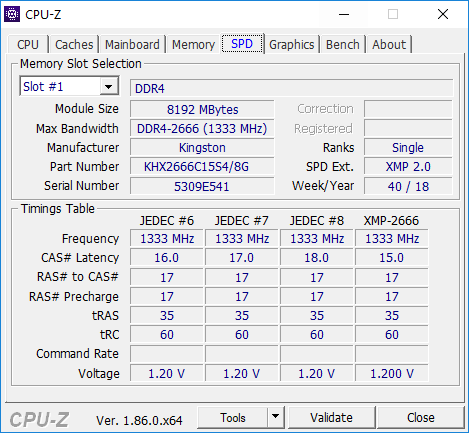The width and height of the screenshot is (469, 433).
Task: Open the Graphics tab
Action: (x=292, y=44)
